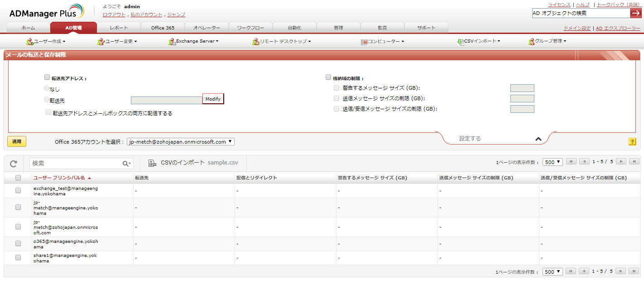Open the yellow help question-mark icon
Image resolution: width=644 pixels, height=305 pixels.
coord(632,142)
